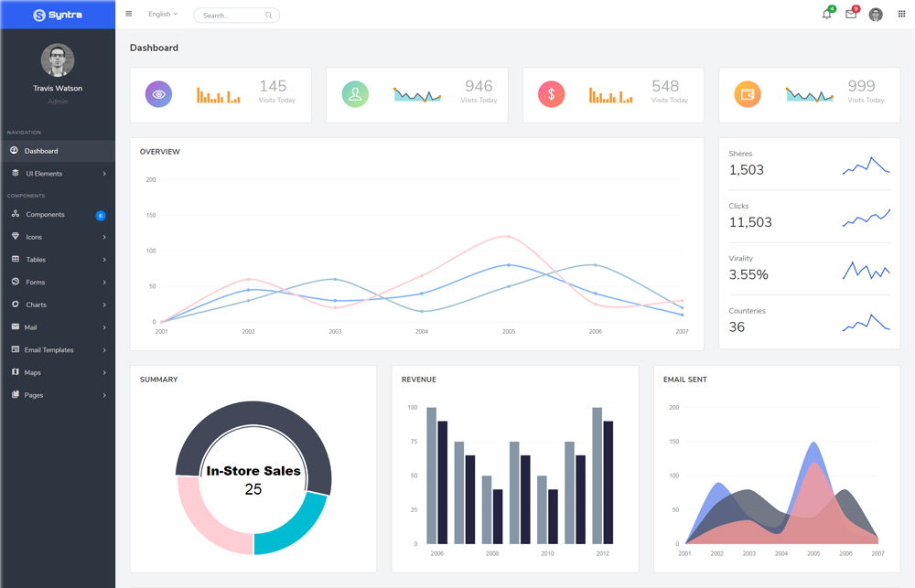
Task: Click the notification bell icon
Action: [826, 15]
